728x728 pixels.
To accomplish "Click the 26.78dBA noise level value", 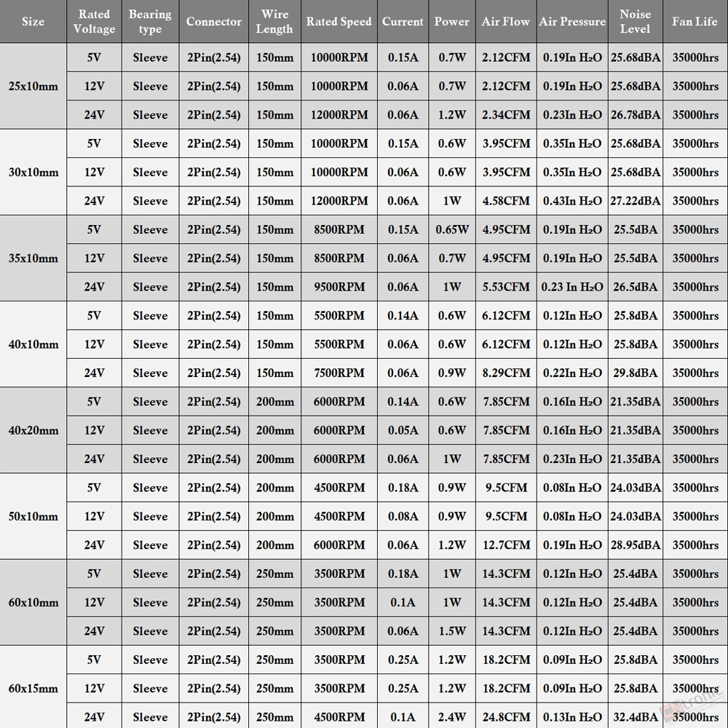I will 635,115.
